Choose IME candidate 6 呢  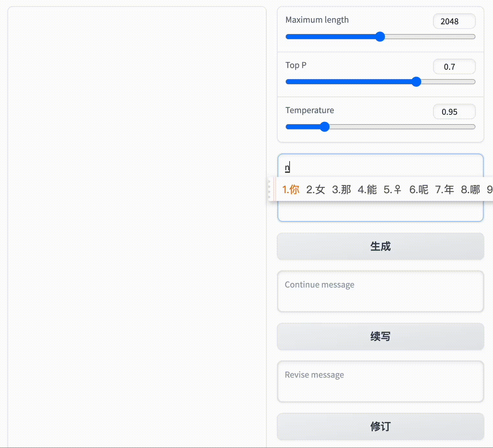(419, 189)
